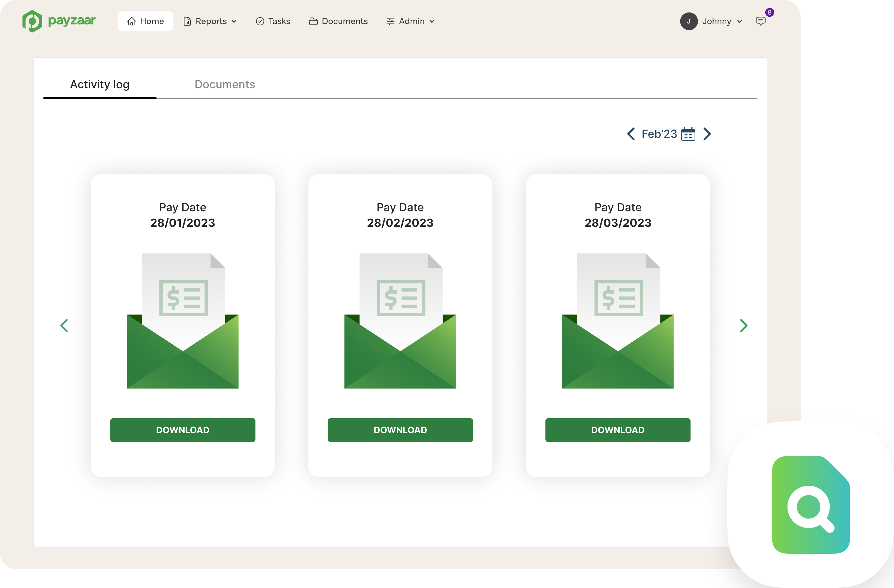Viewport: 894px width, 588px height.
Task: Click the 28/01/2023 payslip envelope image
Action: (183, 321)
